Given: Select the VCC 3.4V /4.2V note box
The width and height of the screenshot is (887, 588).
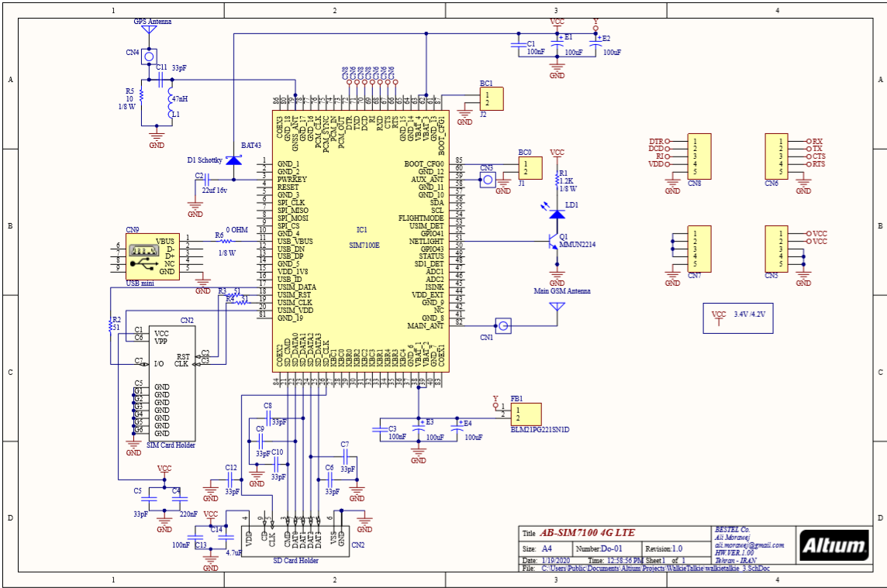Looking at the screenshot, I should tap(737, 318).
